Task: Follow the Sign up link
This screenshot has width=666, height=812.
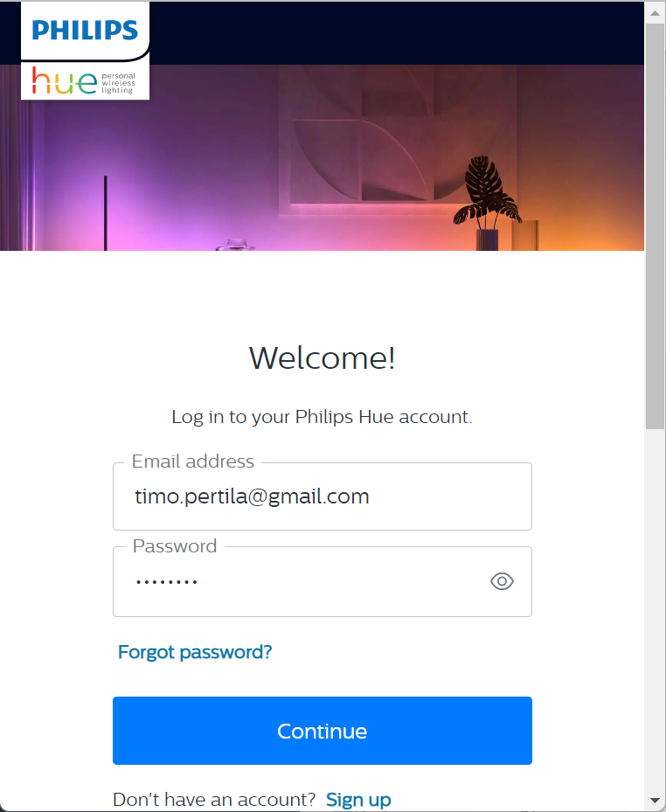Action: [358, 799]
